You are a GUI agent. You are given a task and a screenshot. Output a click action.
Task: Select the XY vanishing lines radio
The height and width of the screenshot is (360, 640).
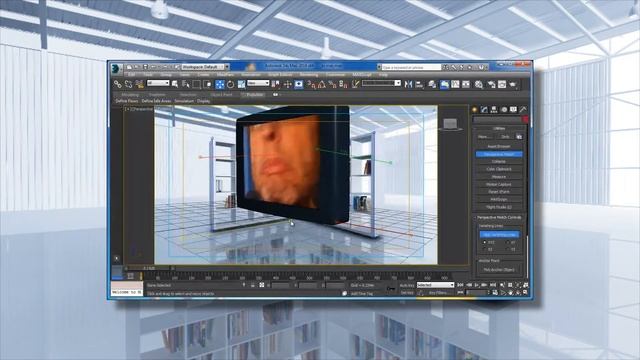(x=508, y=242)
